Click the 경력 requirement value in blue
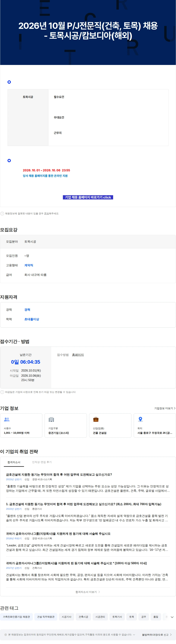176x644 pixels. click(x=27, y=310)
